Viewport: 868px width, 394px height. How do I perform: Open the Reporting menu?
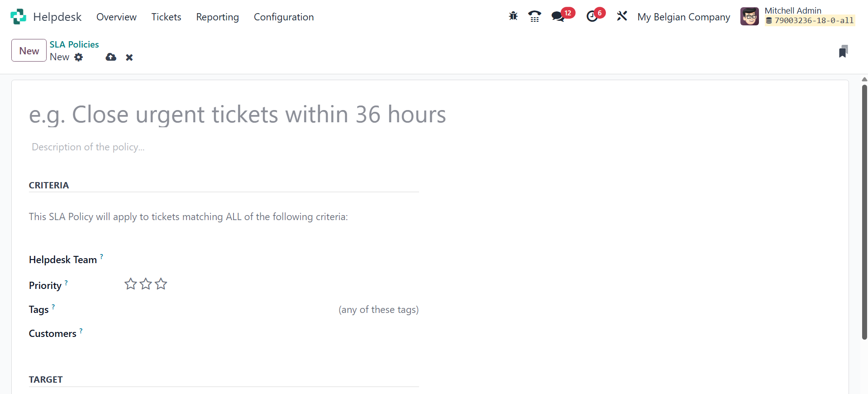coord(217,17)
